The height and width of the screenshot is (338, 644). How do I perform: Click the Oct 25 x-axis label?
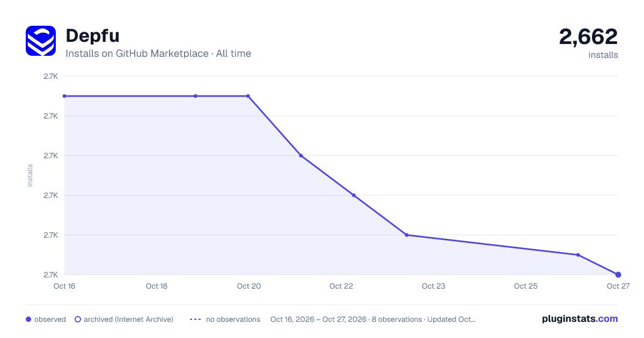526,286
